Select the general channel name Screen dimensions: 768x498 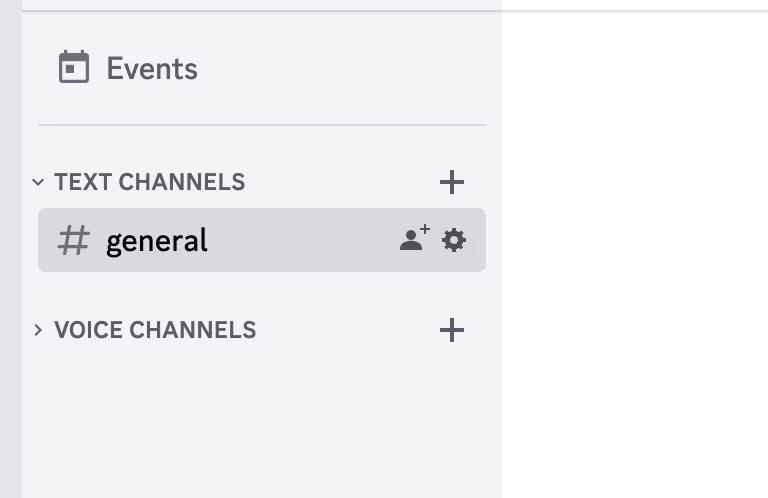(x=157, y=240)
